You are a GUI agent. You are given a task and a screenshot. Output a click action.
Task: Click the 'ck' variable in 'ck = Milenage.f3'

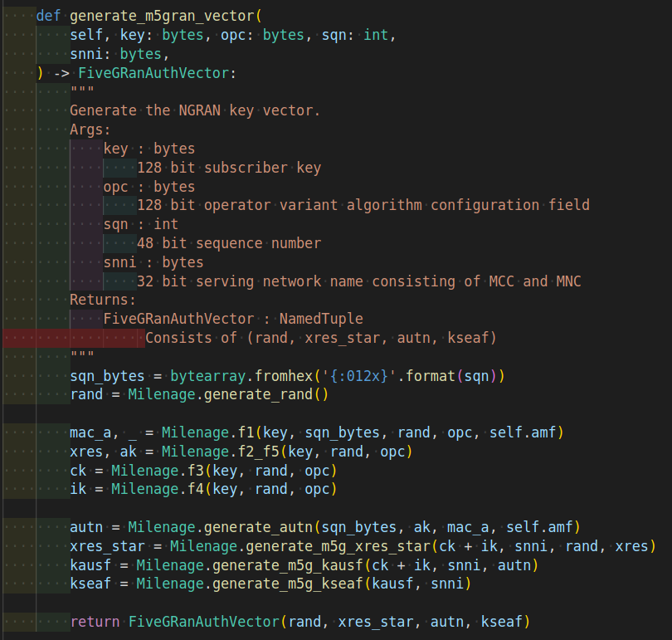point(78,471)
